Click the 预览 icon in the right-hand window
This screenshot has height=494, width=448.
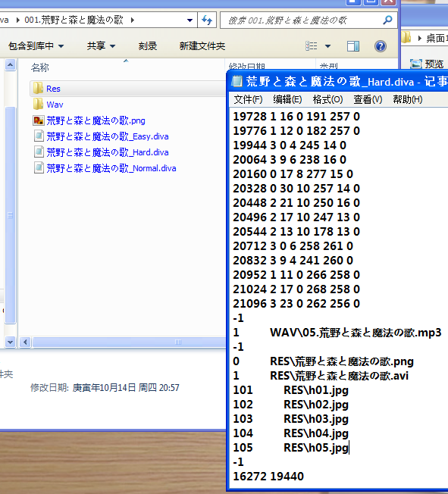coord(416,64)
